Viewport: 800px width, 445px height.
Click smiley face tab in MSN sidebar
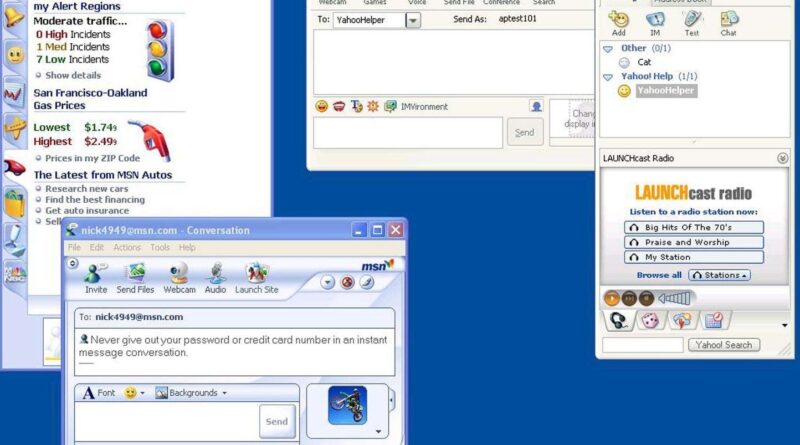[x=15, y=55]
